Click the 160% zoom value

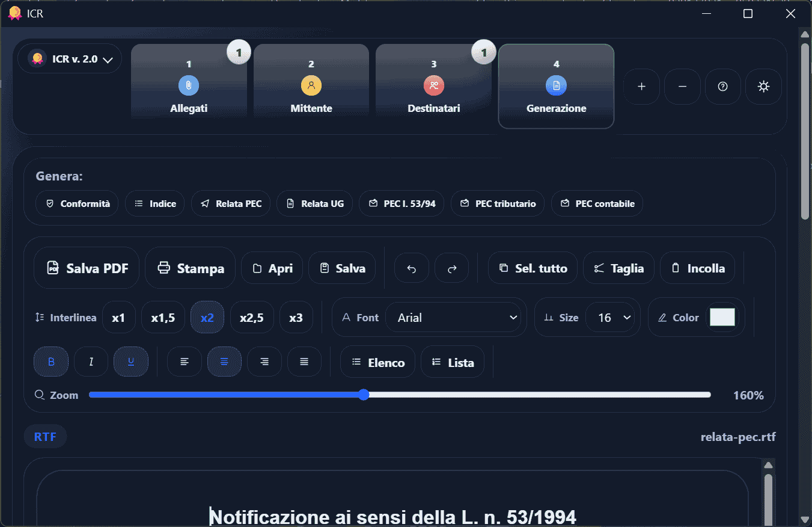[748, 395]
